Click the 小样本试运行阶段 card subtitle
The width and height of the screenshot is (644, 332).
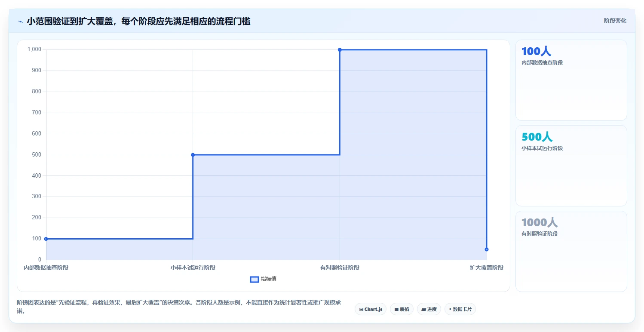tap(542, 148)
